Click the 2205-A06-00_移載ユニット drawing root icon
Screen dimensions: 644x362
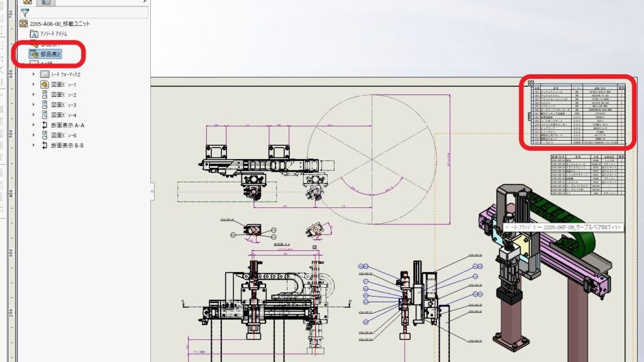point(25,23)
